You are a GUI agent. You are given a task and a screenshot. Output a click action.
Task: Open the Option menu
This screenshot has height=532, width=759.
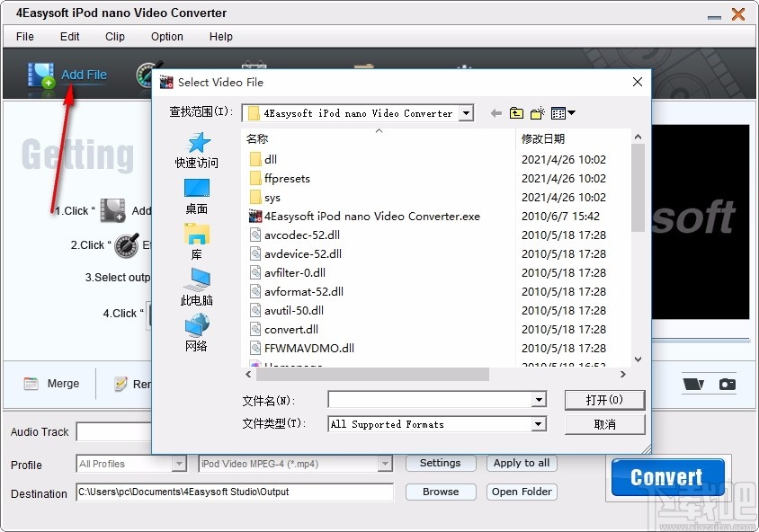166,37
